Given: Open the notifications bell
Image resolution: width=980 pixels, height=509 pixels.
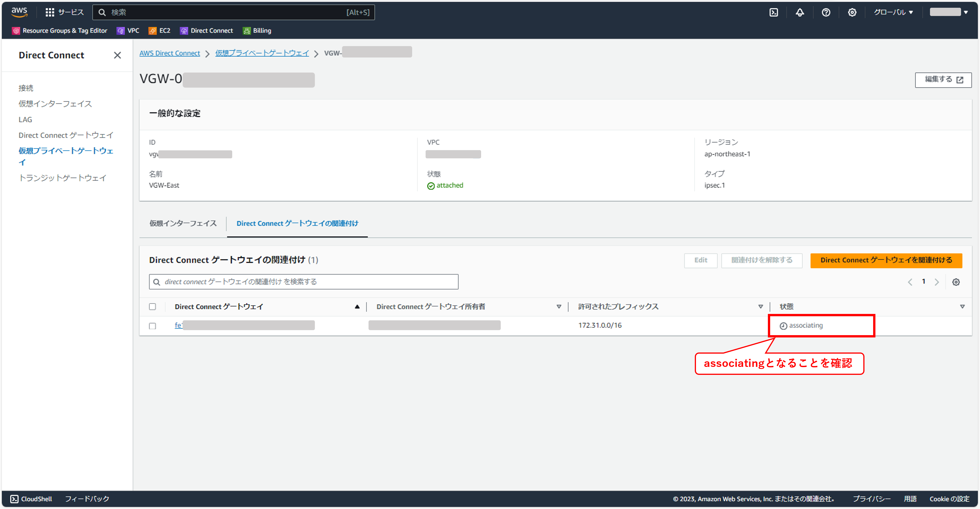Looking at the screenshot, I should pyautogui.click(x=800, y=12).
